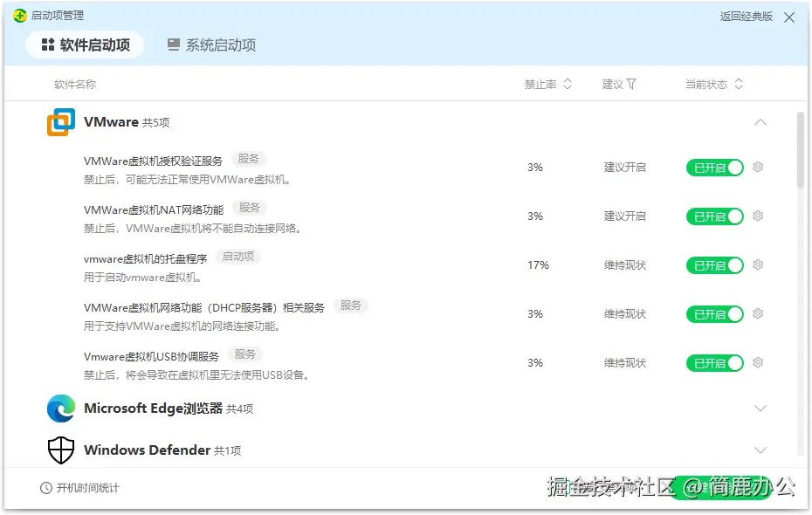
Task: Open settings gear for VMWare虚拟机授权验证服务
Action: [x=758, y=167]
